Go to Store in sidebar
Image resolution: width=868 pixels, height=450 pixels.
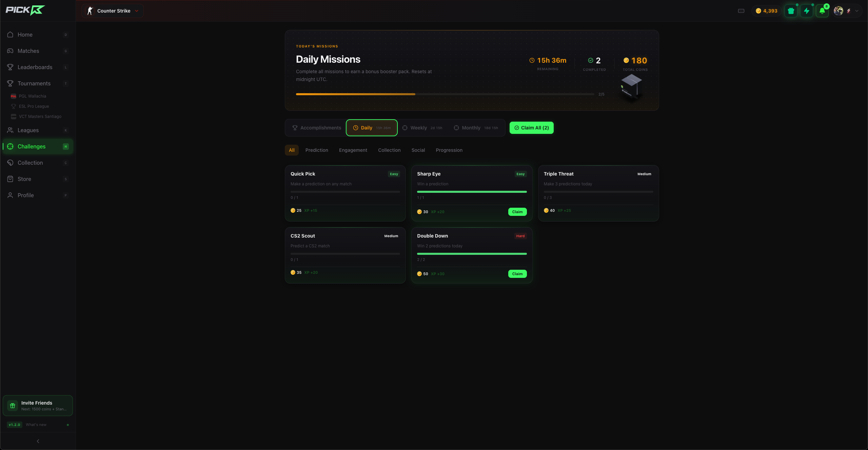(x=24, y=179)
